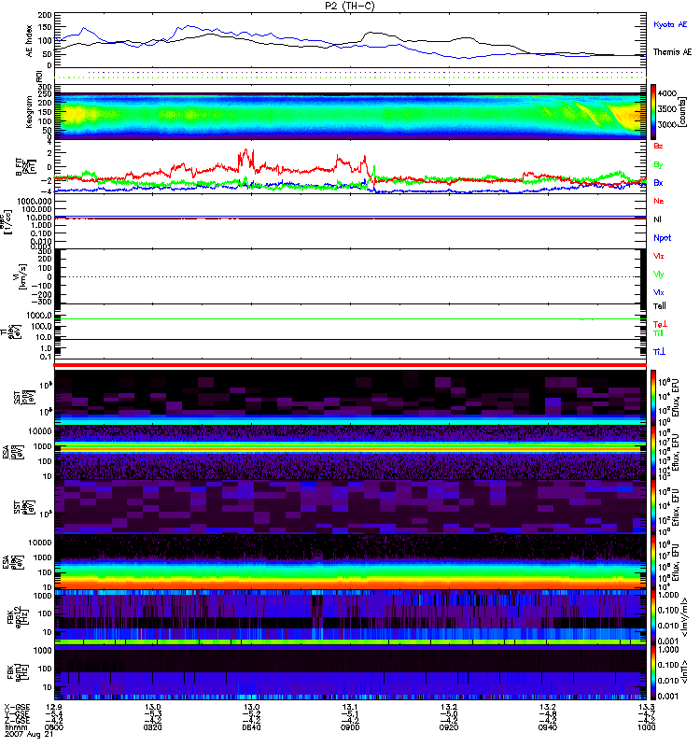The width and height of the screenshot is (700, 747).
Task: Click the 0840 time tick label
Action: [x=251, y=727]
